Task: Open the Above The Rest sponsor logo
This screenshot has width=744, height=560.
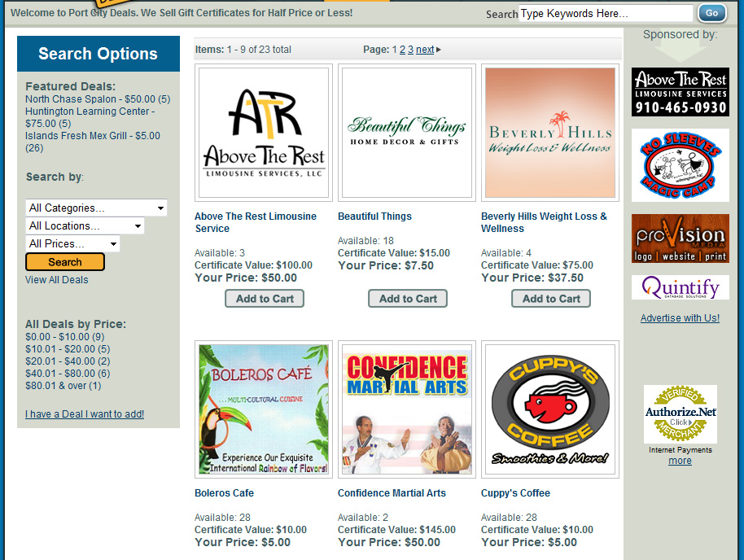Action: point(680,92)
